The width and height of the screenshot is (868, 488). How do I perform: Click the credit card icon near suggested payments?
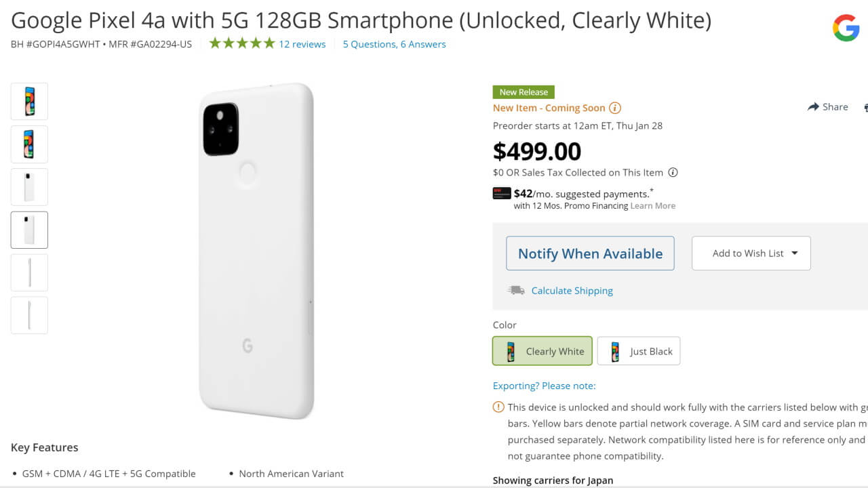pyautogui.click(x=501, y=193)
